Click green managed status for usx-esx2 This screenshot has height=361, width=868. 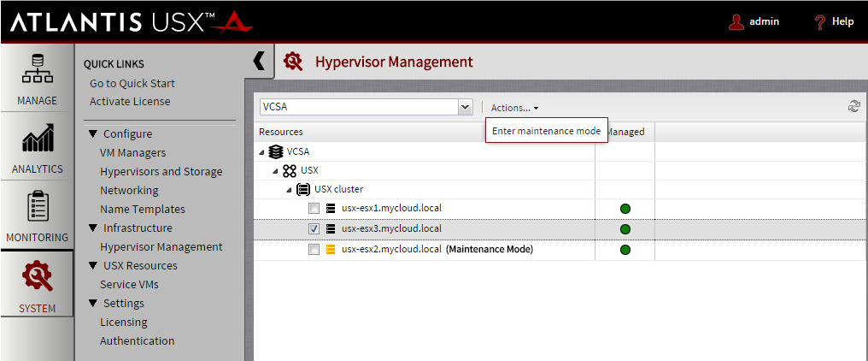[625, 250]
